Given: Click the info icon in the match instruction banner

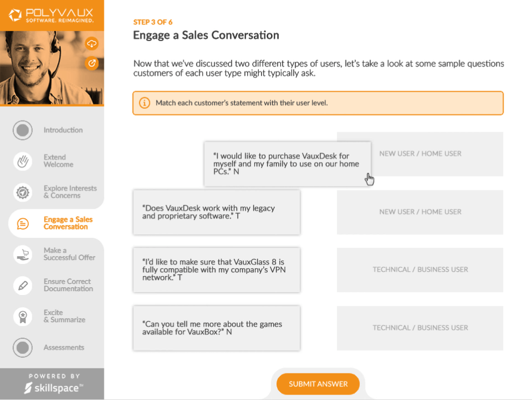Looking at the screenshot, I should 144,103.
